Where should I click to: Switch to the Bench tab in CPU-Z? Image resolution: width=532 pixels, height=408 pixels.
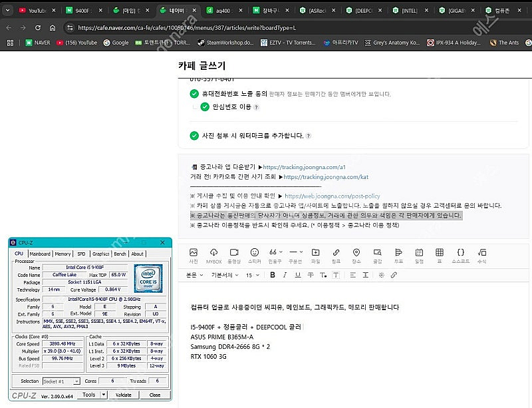120,254
